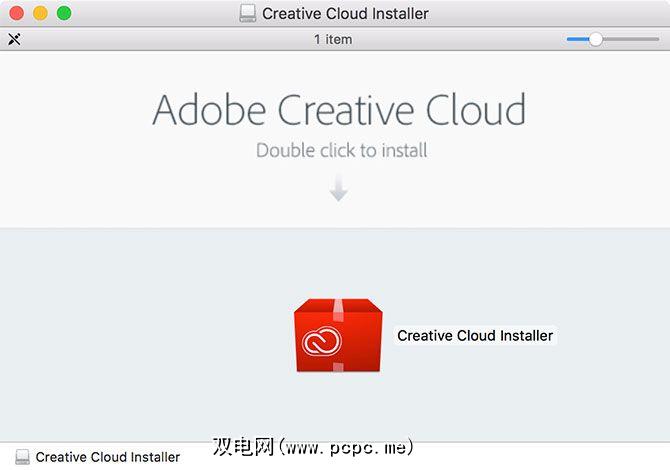This screenshot has width=670, height=470.
Task: Click the disk icon in the window title bar
Action: (247, 13)
